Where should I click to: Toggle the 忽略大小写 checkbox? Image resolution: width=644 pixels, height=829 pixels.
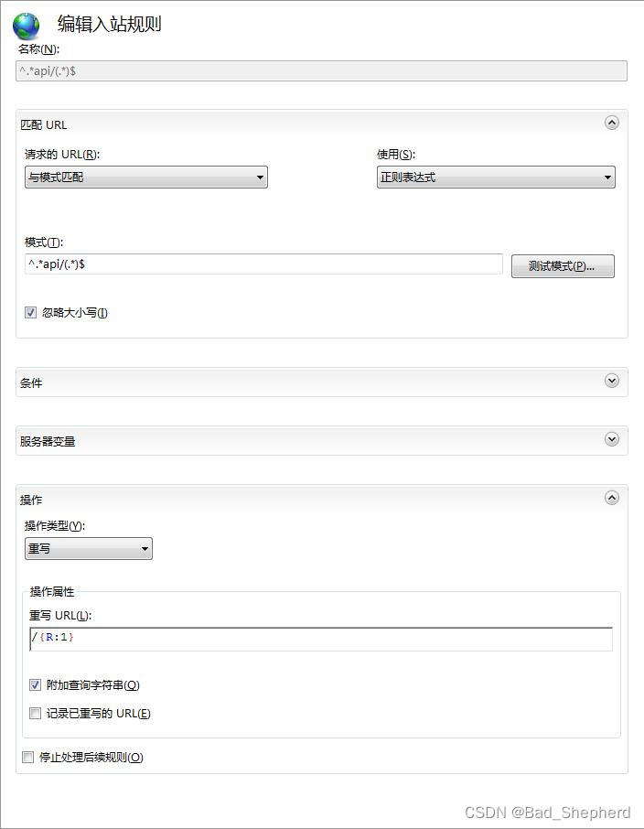pos(31,313)
